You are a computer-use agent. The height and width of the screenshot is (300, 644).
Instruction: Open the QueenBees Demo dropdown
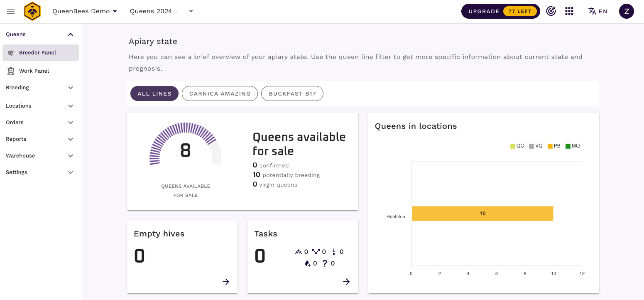coord(85,11)
